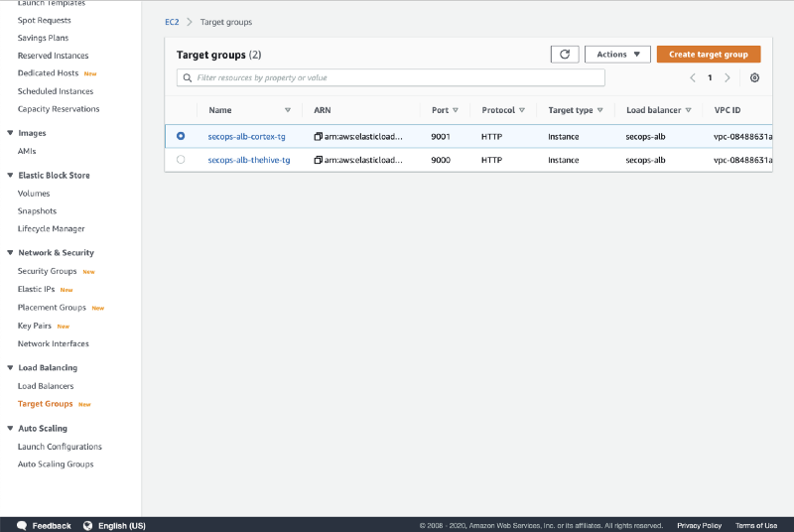794x532 pixels.
Task: Copy ARN icon for secops-alb-cortex-tg
Action: (x=319, y=136)
